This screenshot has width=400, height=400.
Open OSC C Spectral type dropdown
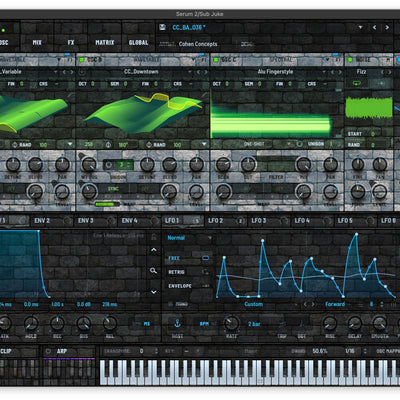328,60
